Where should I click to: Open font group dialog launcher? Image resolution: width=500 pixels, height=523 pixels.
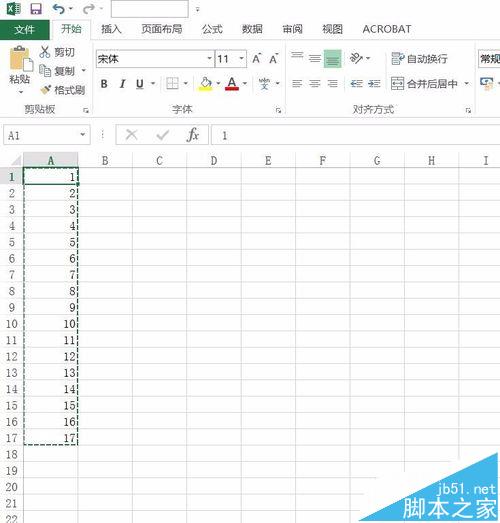point(278,110)
